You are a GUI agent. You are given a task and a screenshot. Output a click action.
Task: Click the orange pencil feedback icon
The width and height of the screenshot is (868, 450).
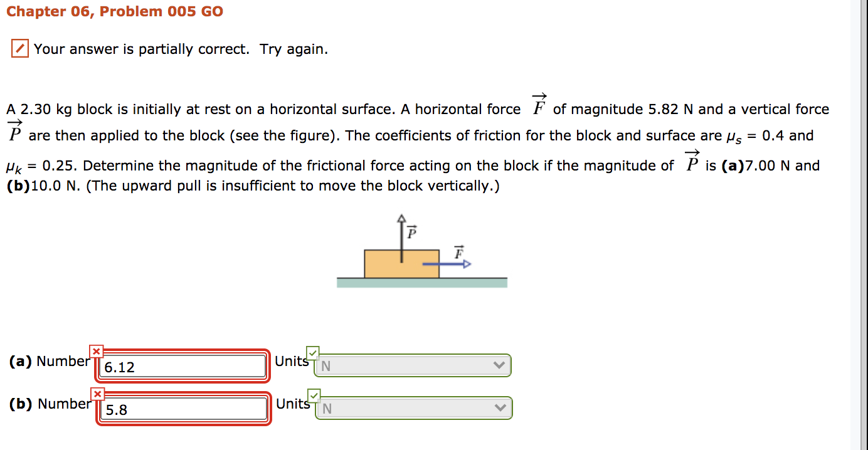click(x=19, y=48)
